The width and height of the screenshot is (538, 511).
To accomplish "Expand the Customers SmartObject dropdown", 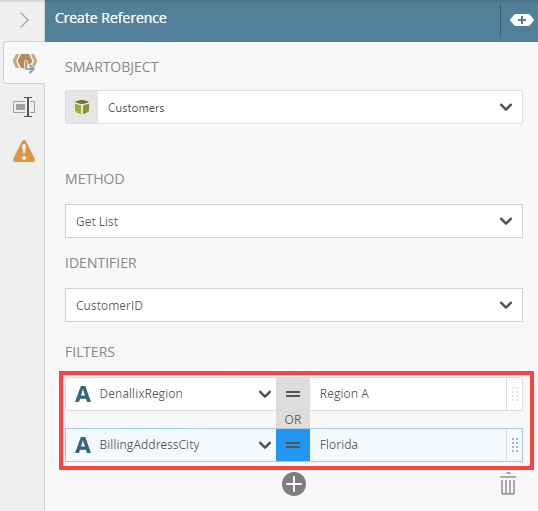I will pos(506,107).
